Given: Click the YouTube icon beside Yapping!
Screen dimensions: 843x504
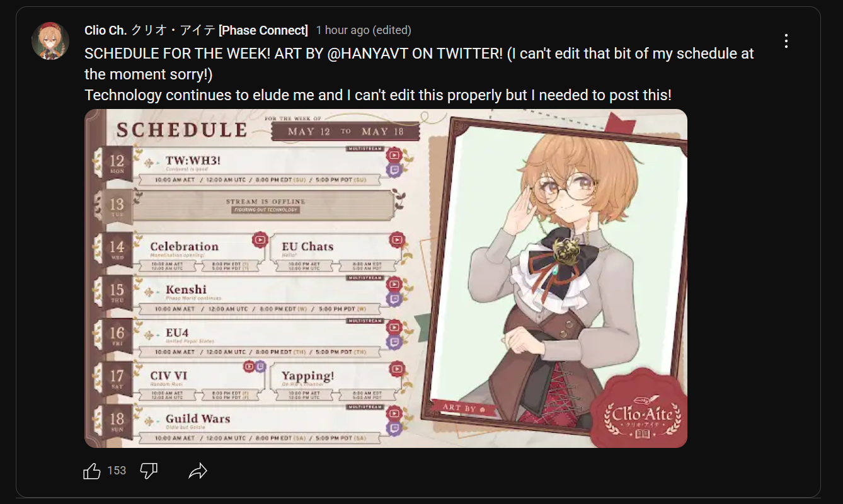Looking at the screenshot, I should point(397,369).
